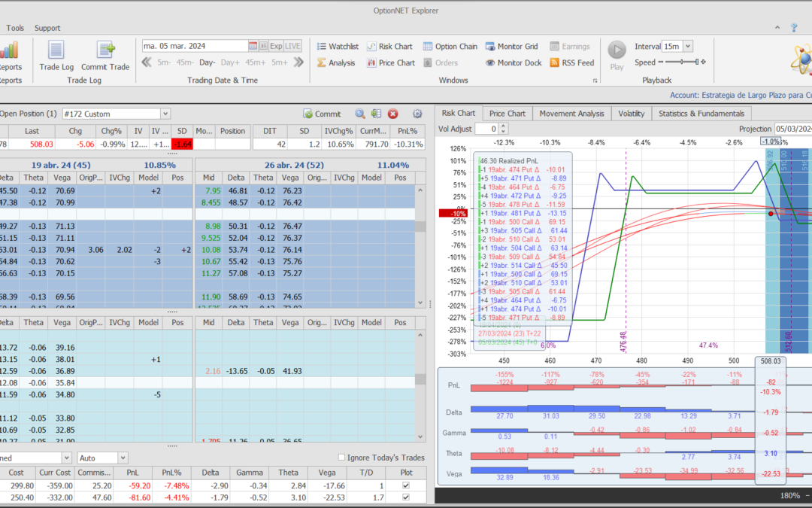Click the red delete position icon
Screen dimensions: 812x508
[x=392, y=114]
